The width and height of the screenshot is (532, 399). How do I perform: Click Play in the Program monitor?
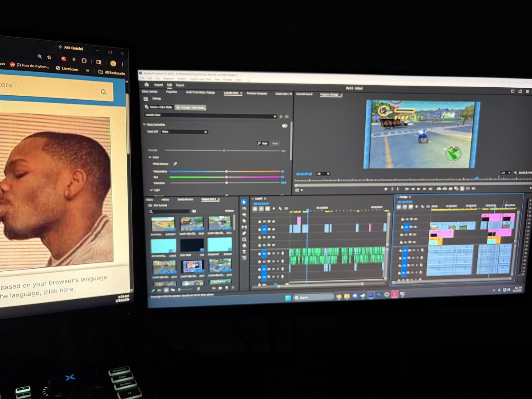(419, 189)
